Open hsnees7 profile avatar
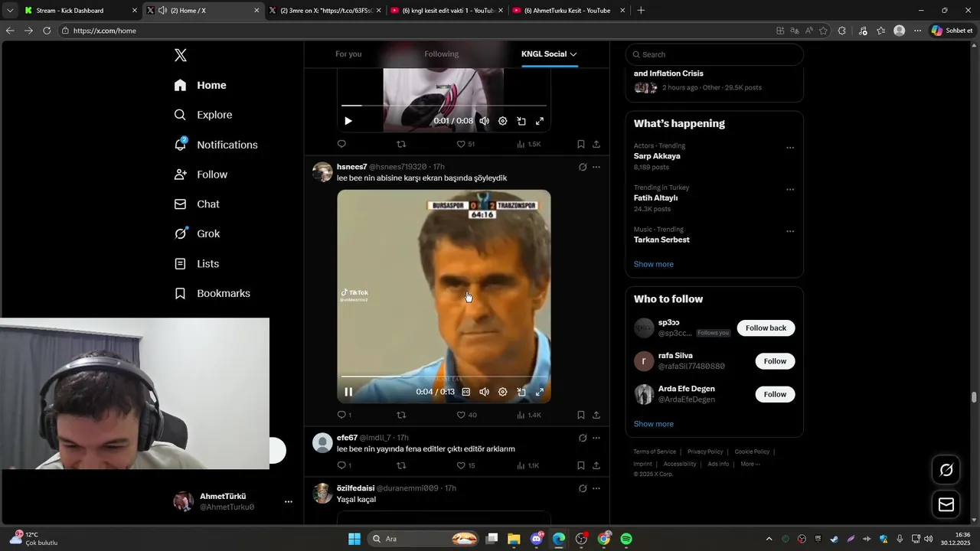The image size is (980, 551). point(322,172)
